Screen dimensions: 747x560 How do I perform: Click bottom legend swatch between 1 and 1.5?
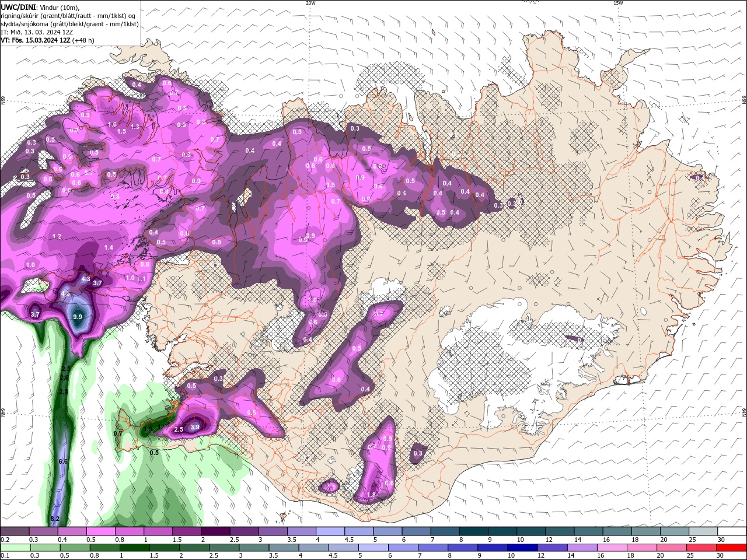point(135,547)
